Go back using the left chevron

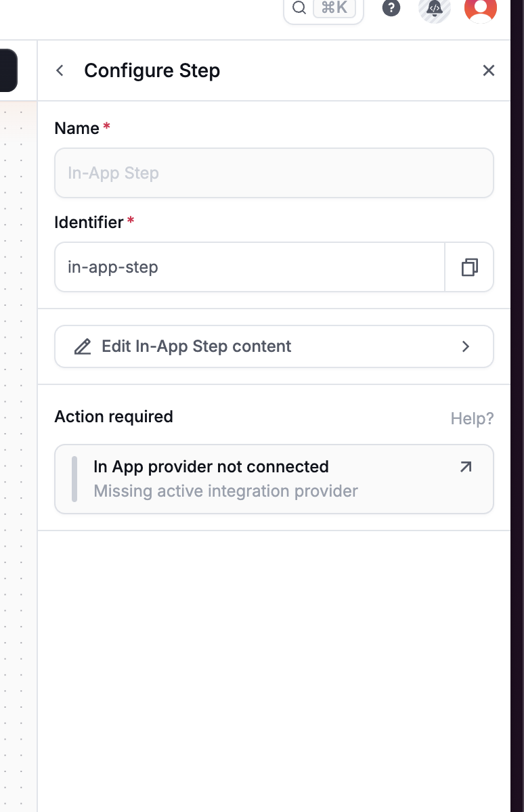tap(60, 70)
